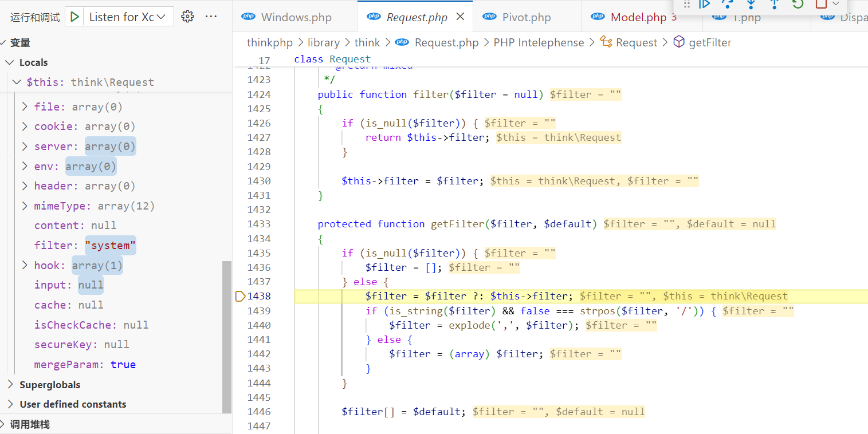
Task: Click line number 1433 in the gutter
Action: point(259,224)
